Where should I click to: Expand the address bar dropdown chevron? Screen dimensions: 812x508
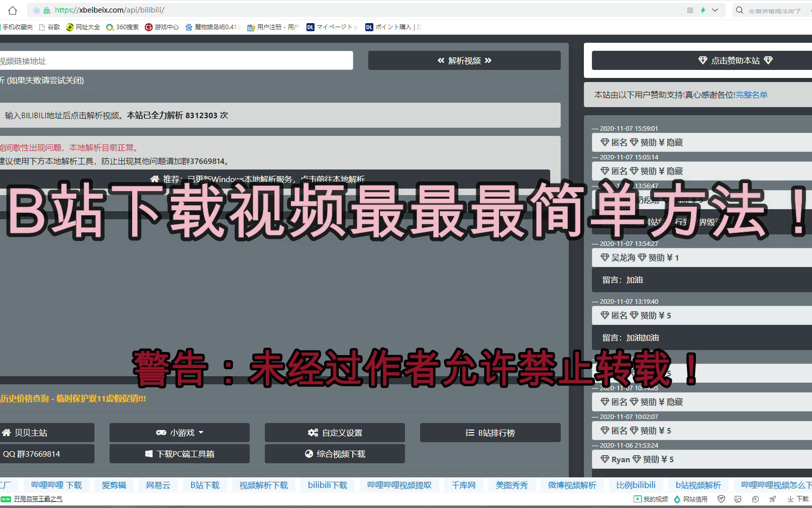click(715, 10)
